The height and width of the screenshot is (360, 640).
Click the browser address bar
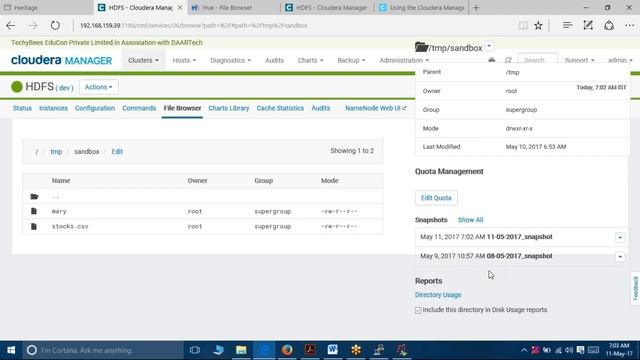tap(294, 25)
